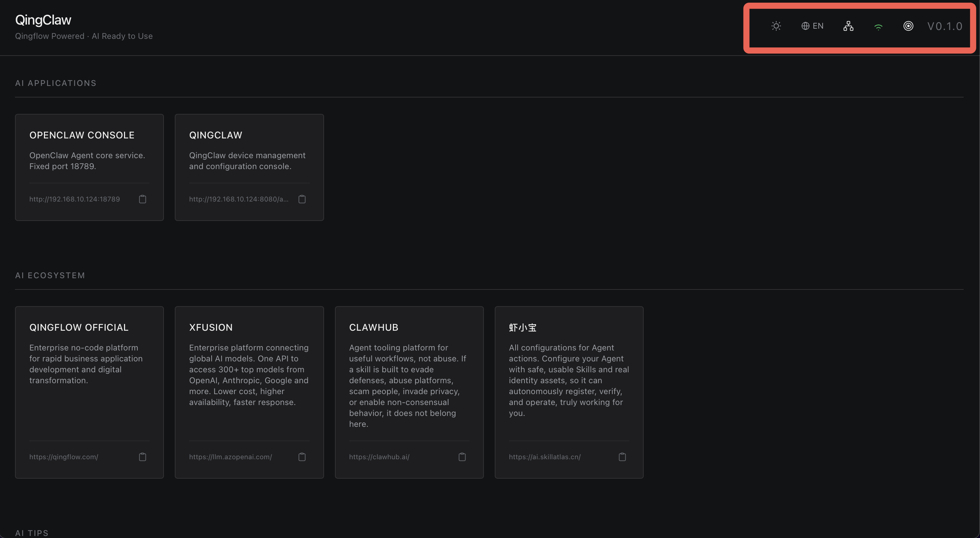This screenshot has width=980, height=538.
Task: Copy the QingClaw 8080 address
Action: [x=302, y=199]
